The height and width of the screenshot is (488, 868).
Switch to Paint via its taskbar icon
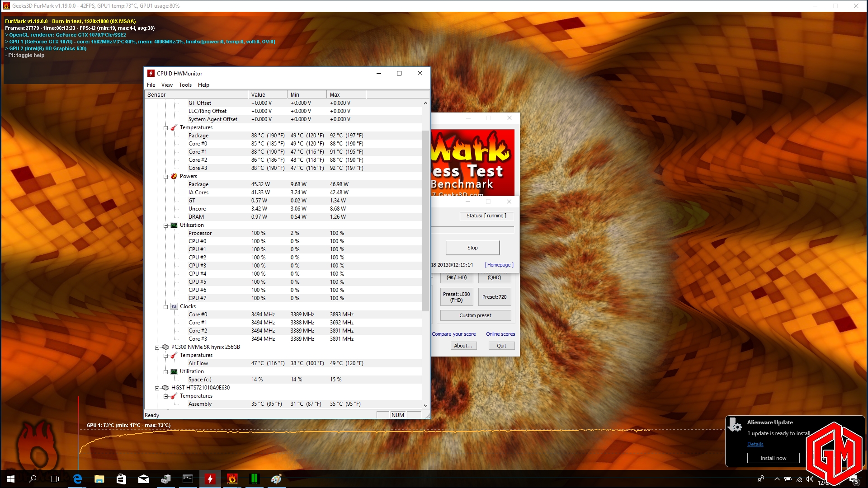(x=276, y=479)
